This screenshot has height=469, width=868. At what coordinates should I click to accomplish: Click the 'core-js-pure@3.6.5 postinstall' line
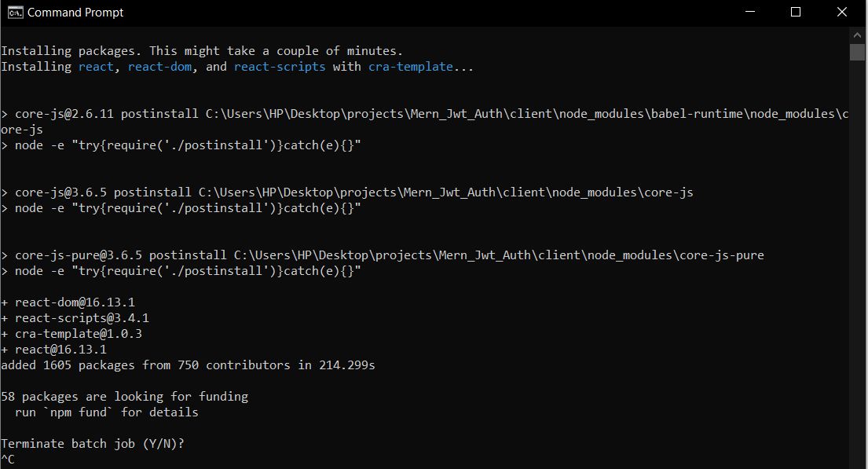pos(383,255)
